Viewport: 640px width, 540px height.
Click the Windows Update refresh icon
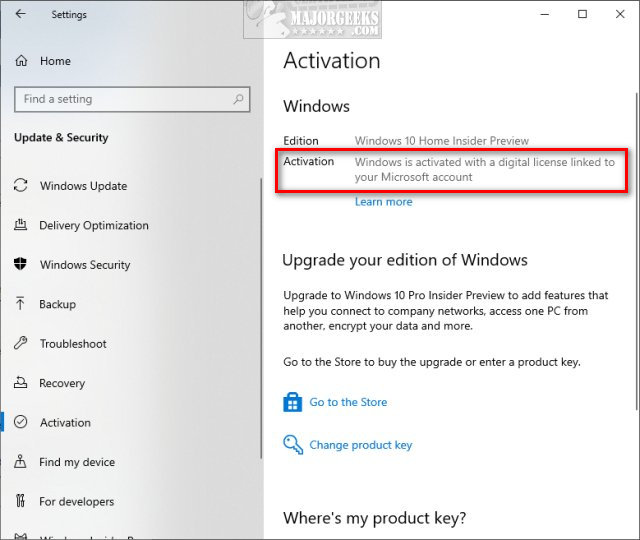point(21,186)
